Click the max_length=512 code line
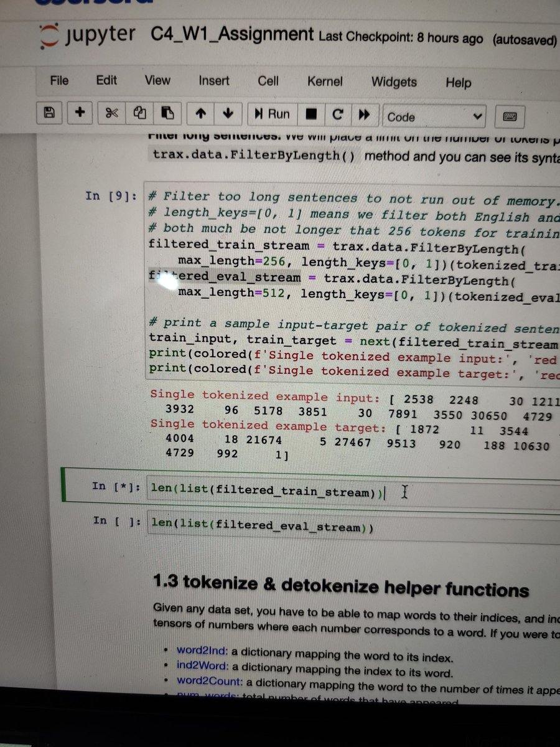 tap(368, 294)
